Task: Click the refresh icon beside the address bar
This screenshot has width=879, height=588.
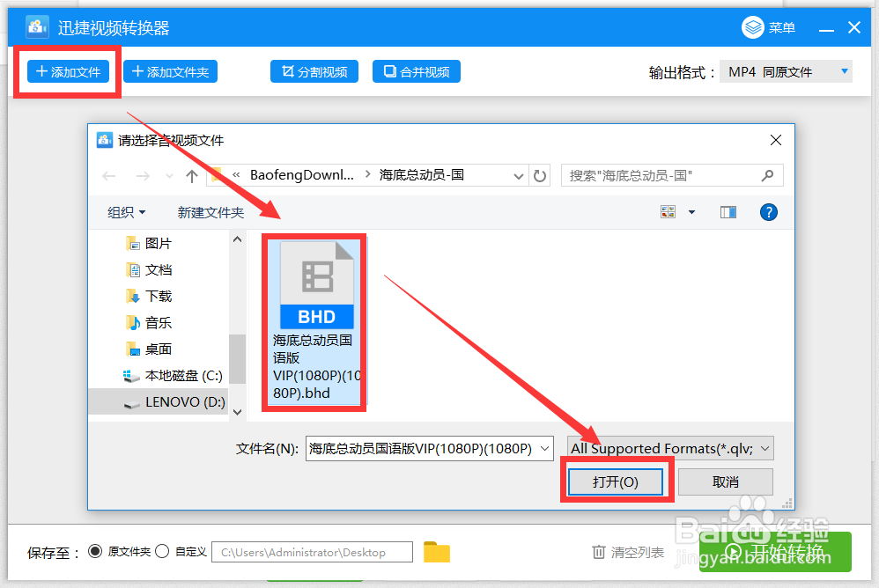Action: pos(540,175)
